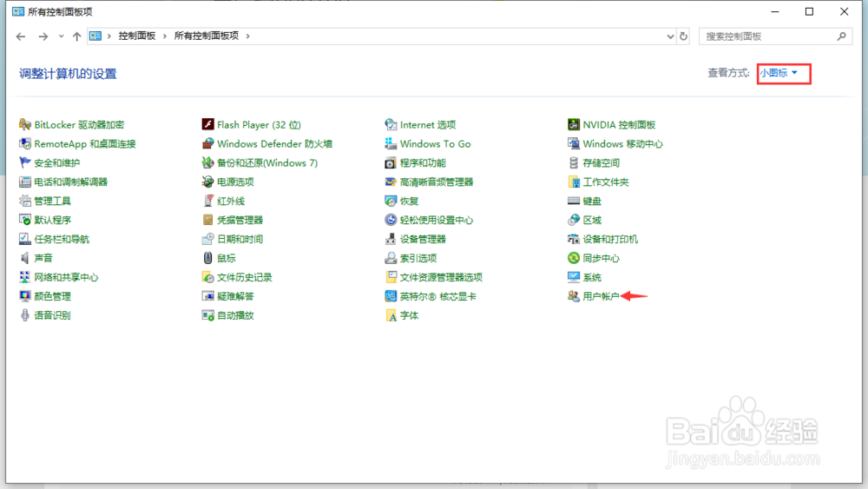Click the 字体 letter A icon

[x=391, y=315]
